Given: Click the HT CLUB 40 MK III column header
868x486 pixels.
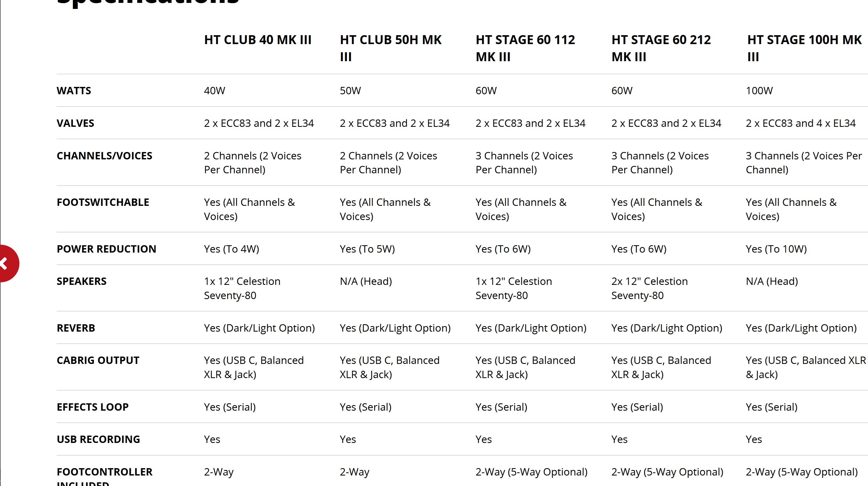Looking at the screenshot, I should click(x=258, y=40).
